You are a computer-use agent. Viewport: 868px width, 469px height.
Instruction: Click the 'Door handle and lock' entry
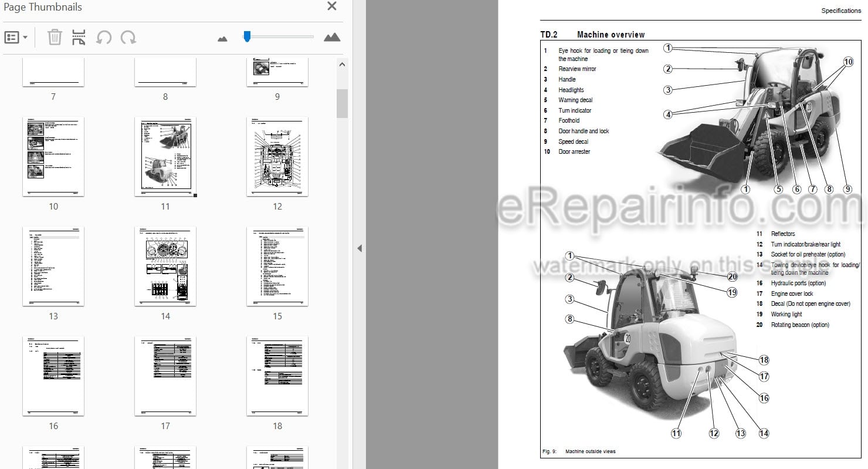pyautogui.click(x=584, y=131)
